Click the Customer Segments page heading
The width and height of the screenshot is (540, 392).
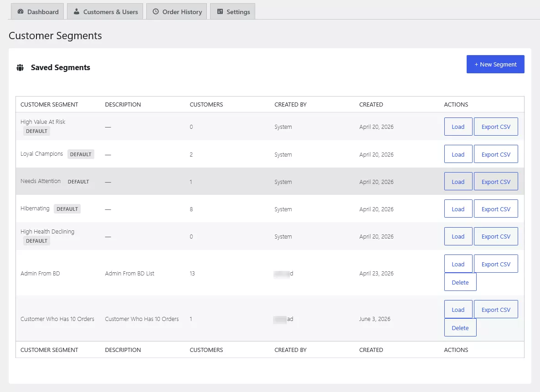[55, 36]
